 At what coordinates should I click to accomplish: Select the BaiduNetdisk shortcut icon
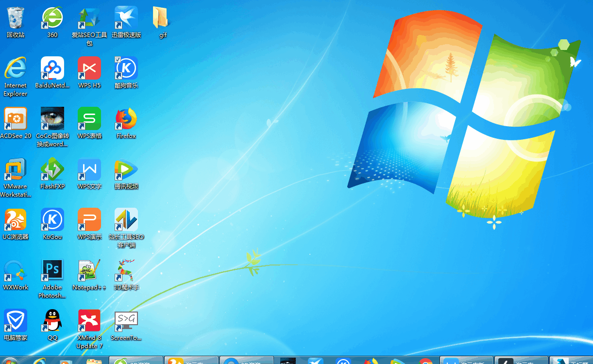[x=52, y=68]
